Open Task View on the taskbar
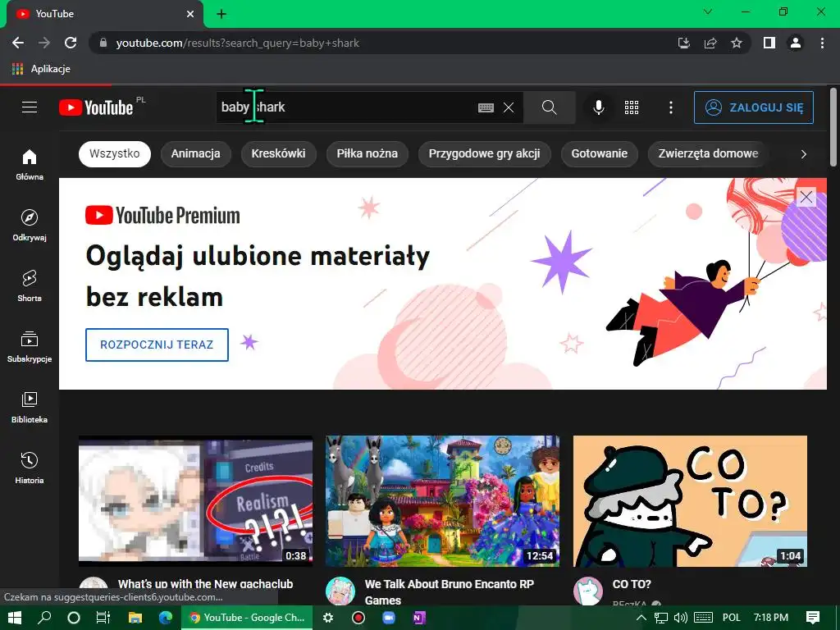 pyautogui.click(x=103, y=618)
